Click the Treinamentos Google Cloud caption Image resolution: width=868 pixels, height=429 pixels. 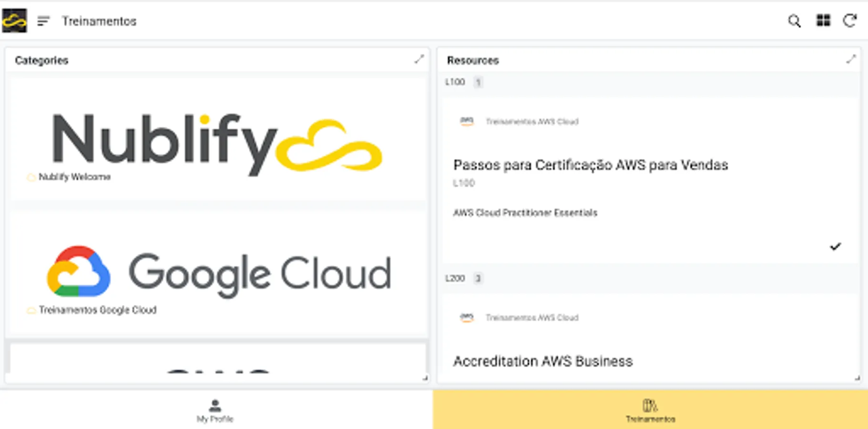98,310
